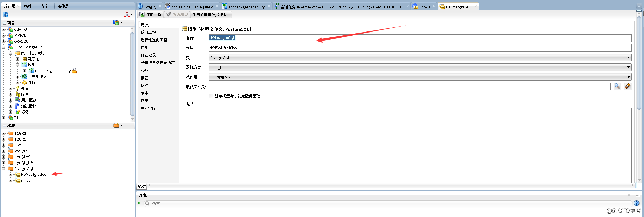Click the 逆向工程 toolbar button
This screenshot has width=644, height=217.
151,15
